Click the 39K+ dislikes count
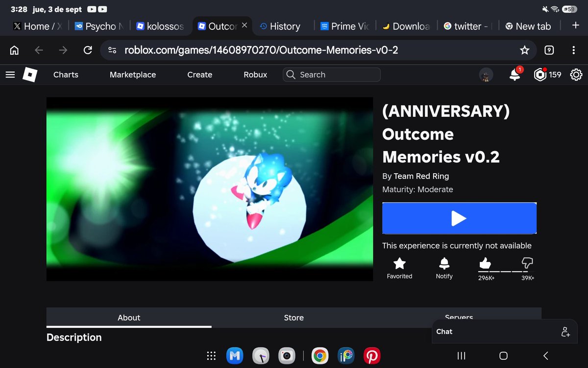Image resolution: width=588 pixels, height=368 pixels. tap(528, 278)
